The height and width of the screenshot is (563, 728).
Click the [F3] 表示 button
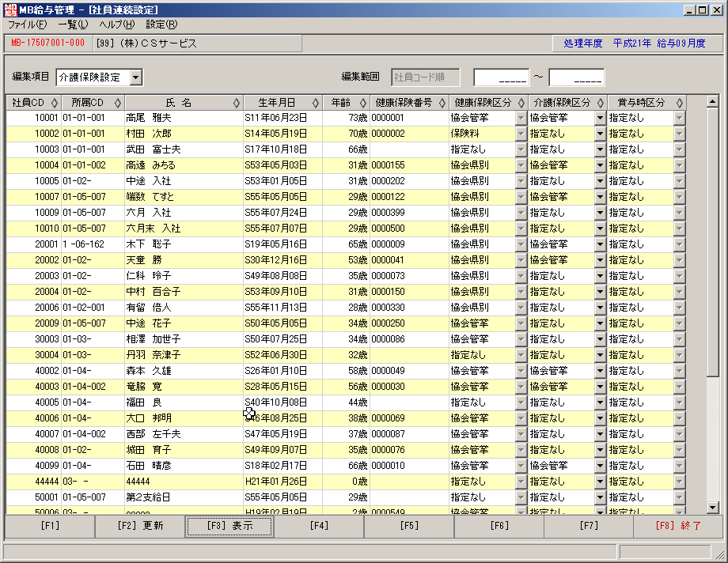(x=229, y=526)
